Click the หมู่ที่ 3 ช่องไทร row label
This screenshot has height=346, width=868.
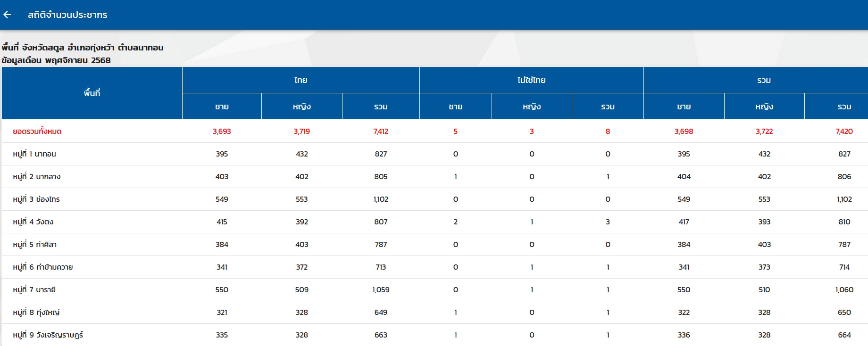tap(36, 199)
